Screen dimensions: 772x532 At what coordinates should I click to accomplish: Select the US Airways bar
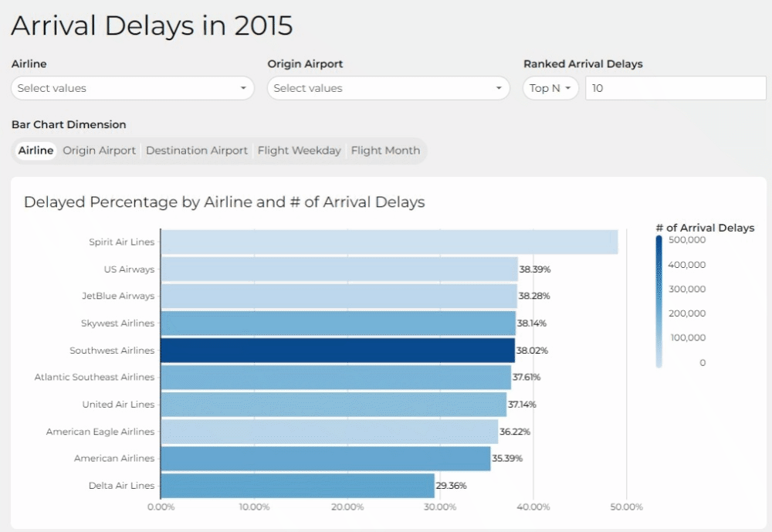coord(339,269)
